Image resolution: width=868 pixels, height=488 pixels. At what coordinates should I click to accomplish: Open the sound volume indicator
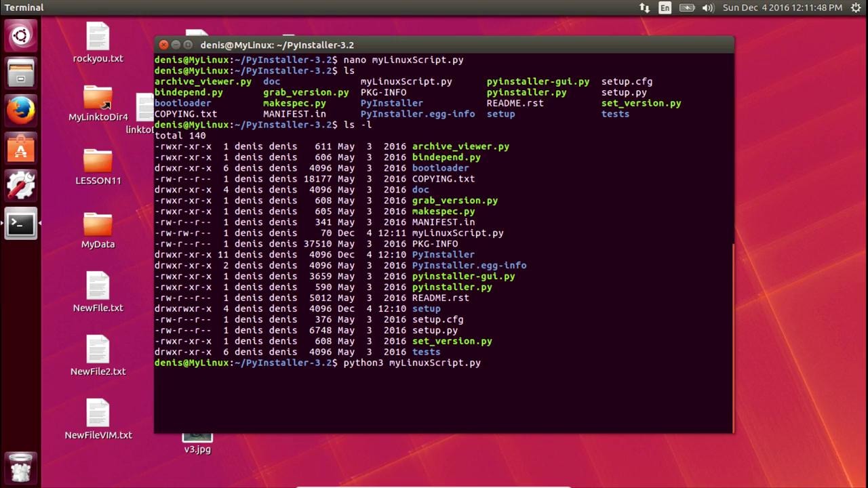point(708,8)
